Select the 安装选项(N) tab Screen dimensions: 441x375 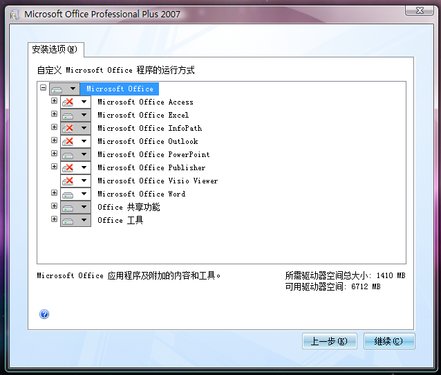[55, 50]
